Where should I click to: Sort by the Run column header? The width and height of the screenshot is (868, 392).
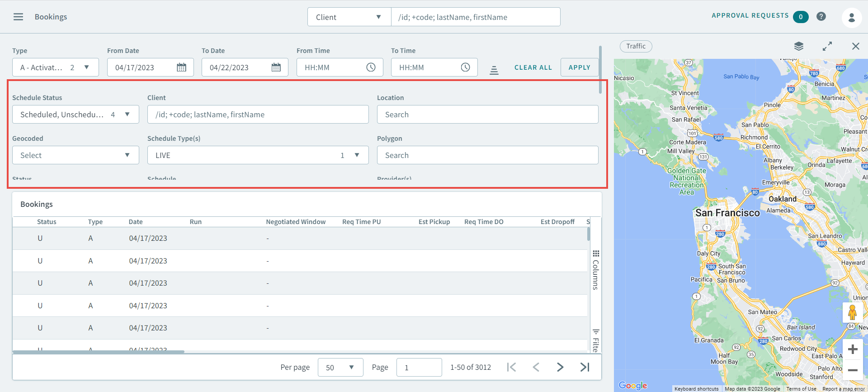click(x=196, y=222)
